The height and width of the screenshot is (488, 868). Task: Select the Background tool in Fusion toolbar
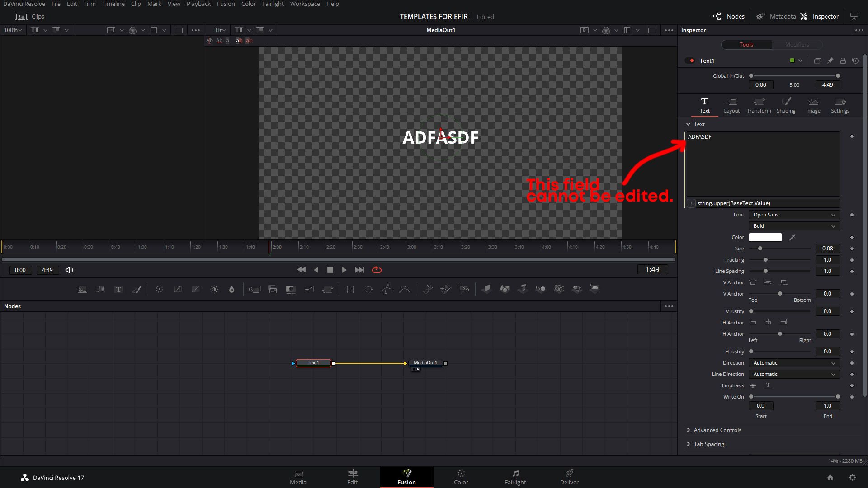(x=82, y=289)
